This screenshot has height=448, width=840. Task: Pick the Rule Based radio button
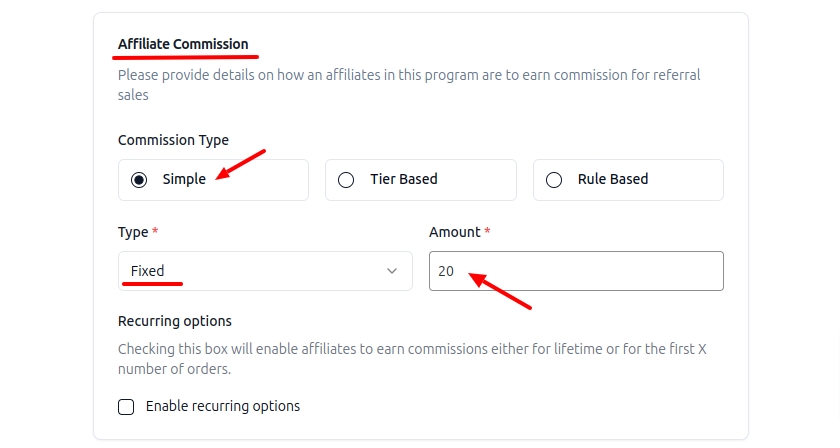coord(554,180)
